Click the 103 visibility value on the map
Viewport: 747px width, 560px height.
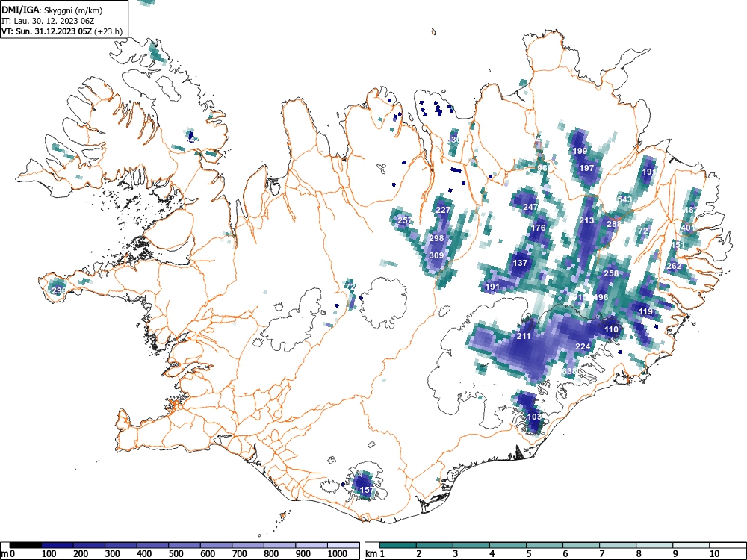[x=534, y=417]
